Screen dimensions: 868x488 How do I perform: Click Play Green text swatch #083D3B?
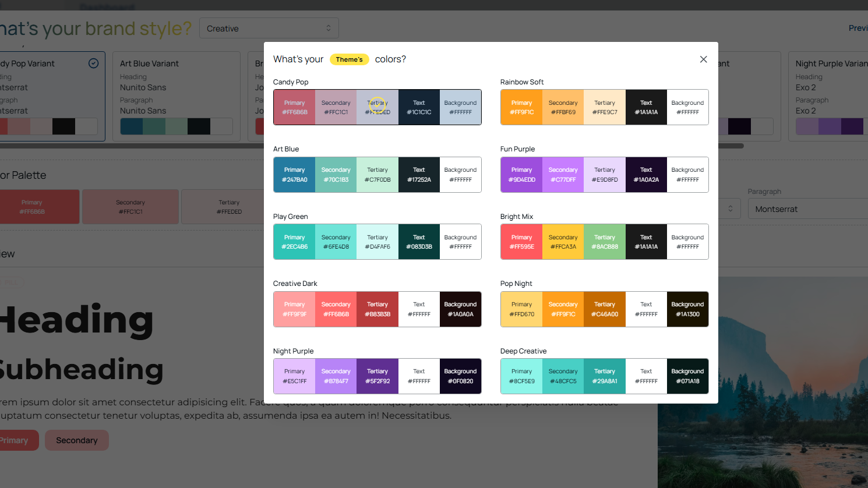[419, 242]
